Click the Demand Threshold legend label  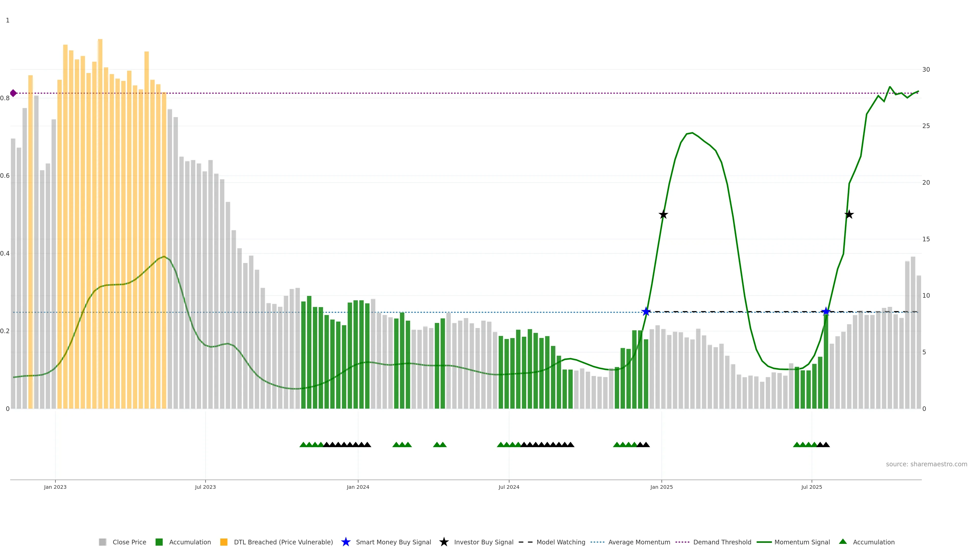[x=722, y=542]
